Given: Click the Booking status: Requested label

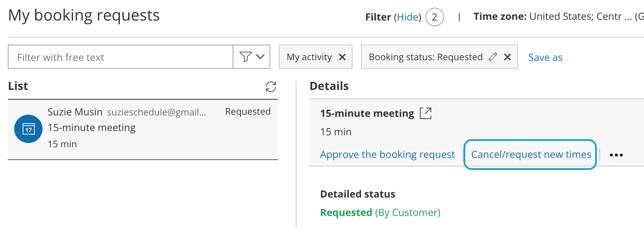Looking at the screenshot, I should [426, 57].
